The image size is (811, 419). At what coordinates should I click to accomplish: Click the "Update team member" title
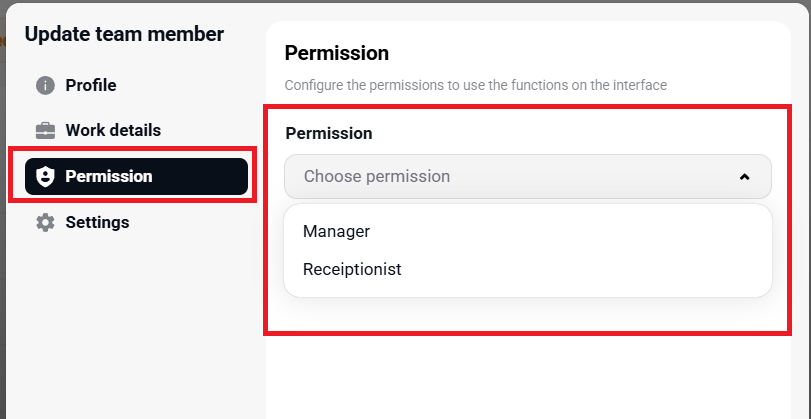124,35
